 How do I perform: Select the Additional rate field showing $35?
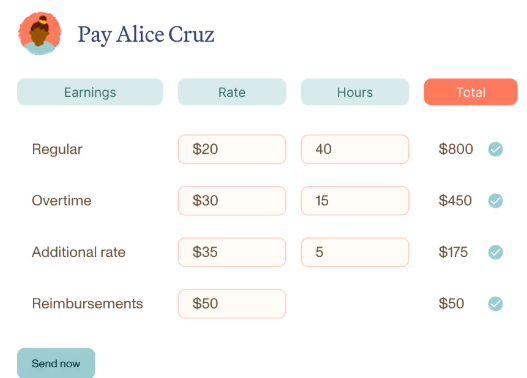pyautogui.click(x=232, y=252)
